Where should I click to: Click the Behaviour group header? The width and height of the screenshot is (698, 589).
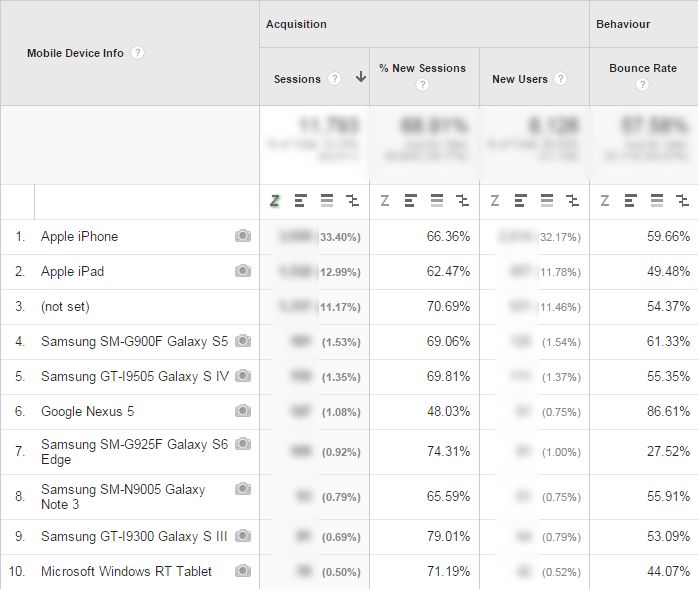[x=623, y=24]
